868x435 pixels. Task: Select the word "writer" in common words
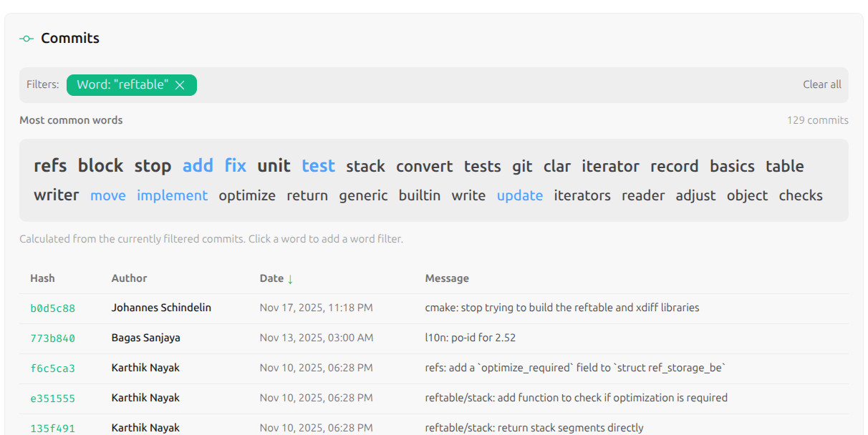click(x=56, y=195)
